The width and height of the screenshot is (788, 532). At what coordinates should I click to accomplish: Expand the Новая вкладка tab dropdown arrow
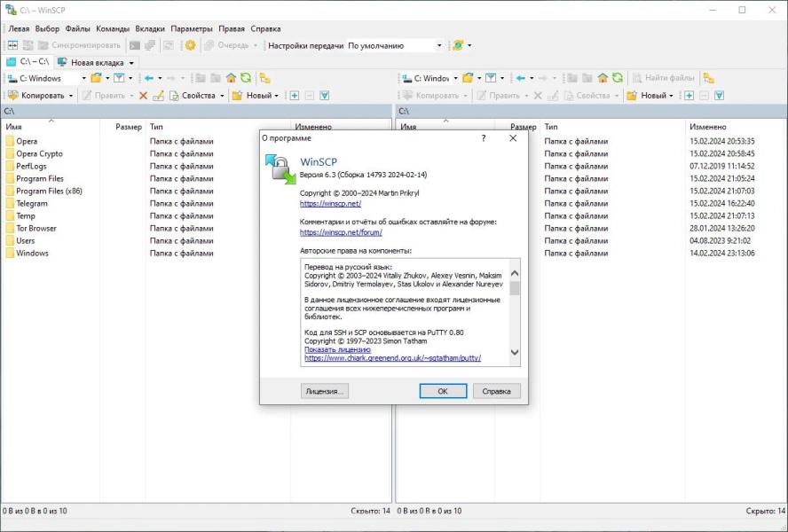tap(131, 63)
